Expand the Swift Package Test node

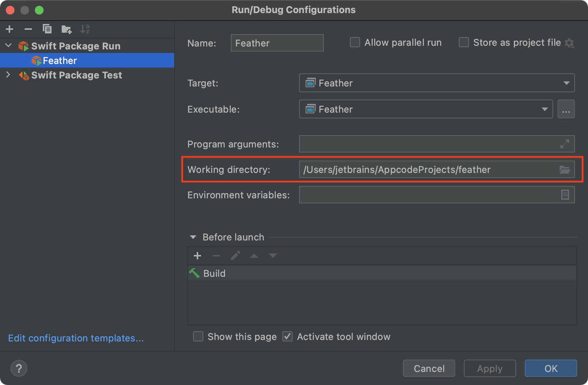pyautogui.click(x=8, y=75)
